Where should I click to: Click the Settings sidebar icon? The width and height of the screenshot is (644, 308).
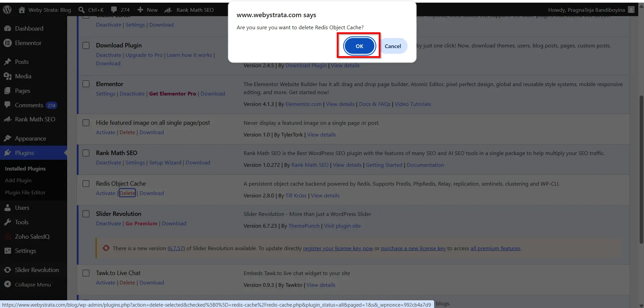(8, 251)
